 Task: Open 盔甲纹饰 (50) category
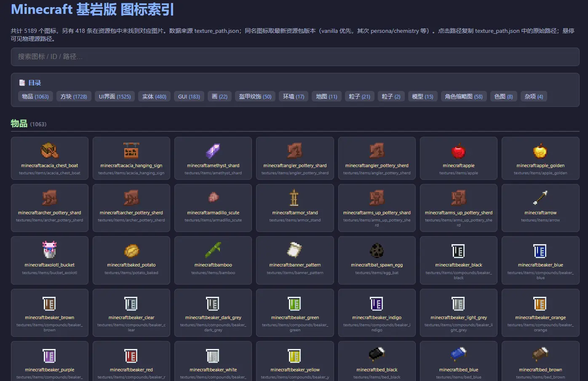click(255, 96)
